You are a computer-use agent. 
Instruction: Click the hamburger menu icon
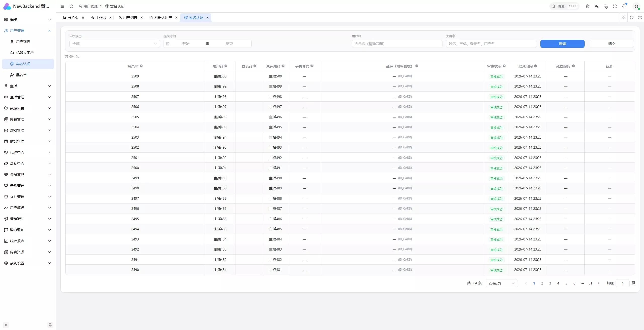62,6
